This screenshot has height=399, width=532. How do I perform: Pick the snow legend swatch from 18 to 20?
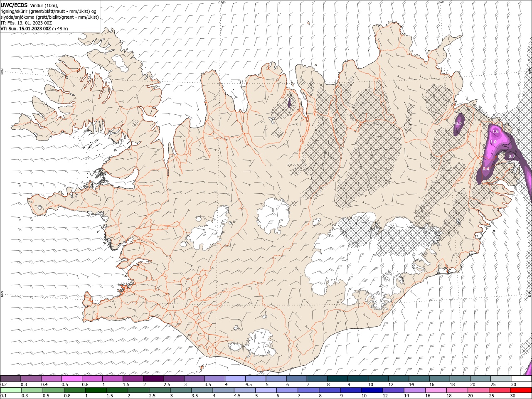(460, 378)
